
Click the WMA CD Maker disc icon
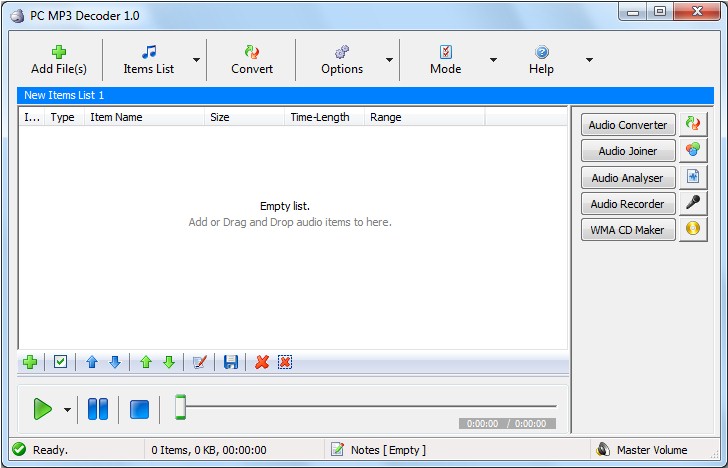click(693, 229)
